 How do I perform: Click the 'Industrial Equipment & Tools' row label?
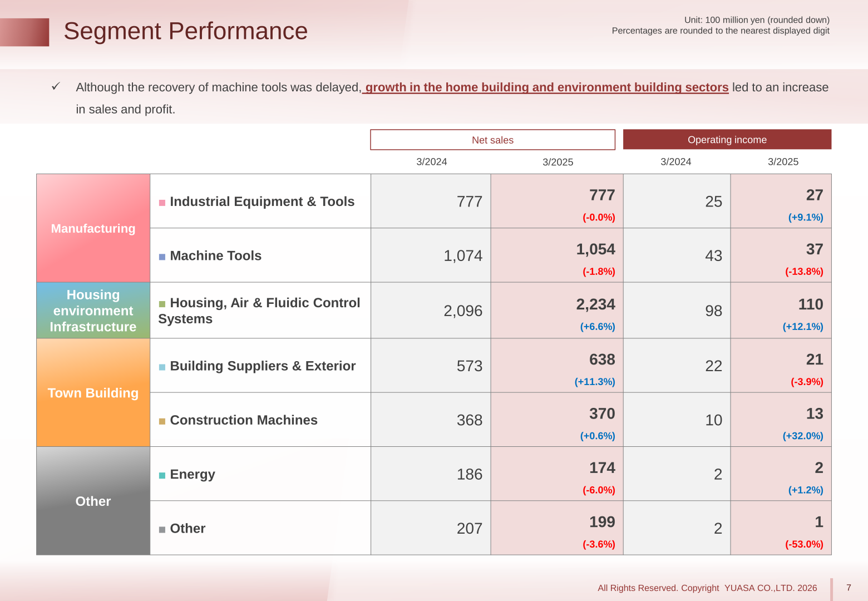[x=262, y=201]
